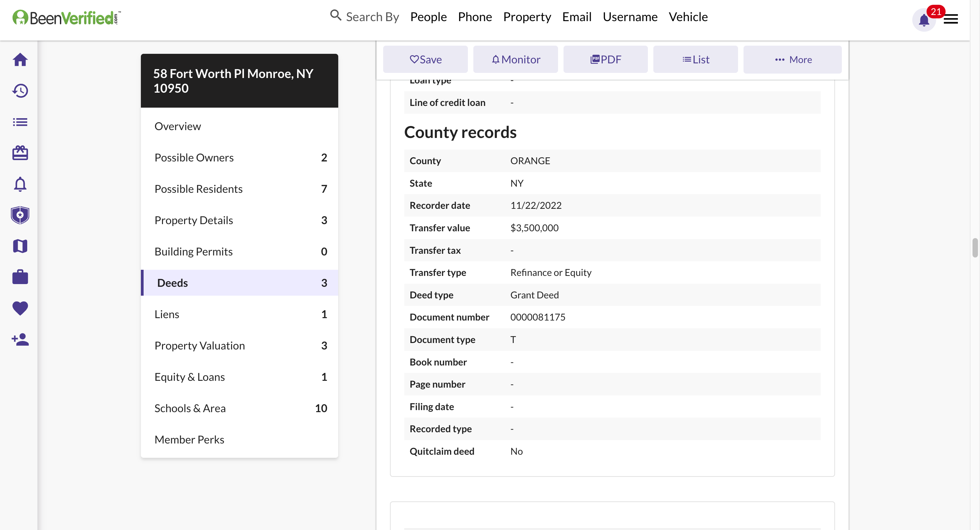Image resolution: width=980 pixels, height=530 pixels.
Task: Enable Monitor for this property
Action: [x=516, y=59]
